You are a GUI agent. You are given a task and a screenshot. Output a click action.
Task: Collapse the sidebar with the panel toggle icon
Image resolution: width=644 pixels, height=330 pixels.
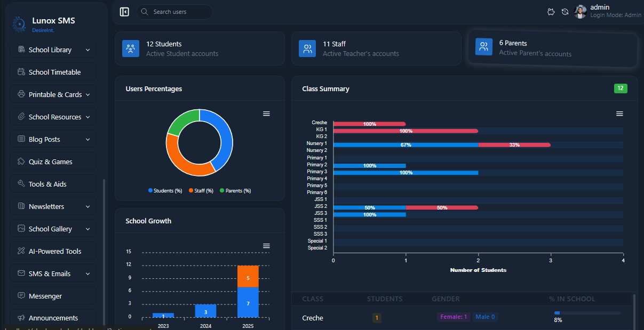click(x=124, y=12)
